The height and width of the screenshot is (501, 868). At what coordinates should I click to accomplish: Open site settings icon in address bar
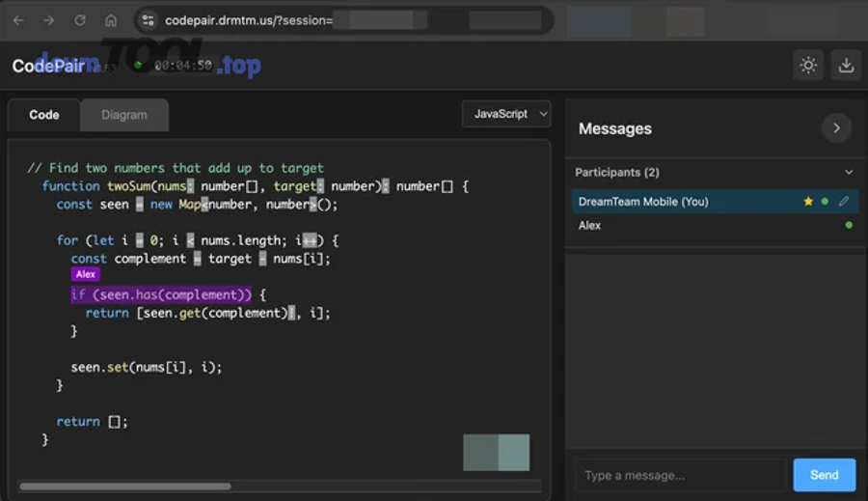(x=148, y=20)
